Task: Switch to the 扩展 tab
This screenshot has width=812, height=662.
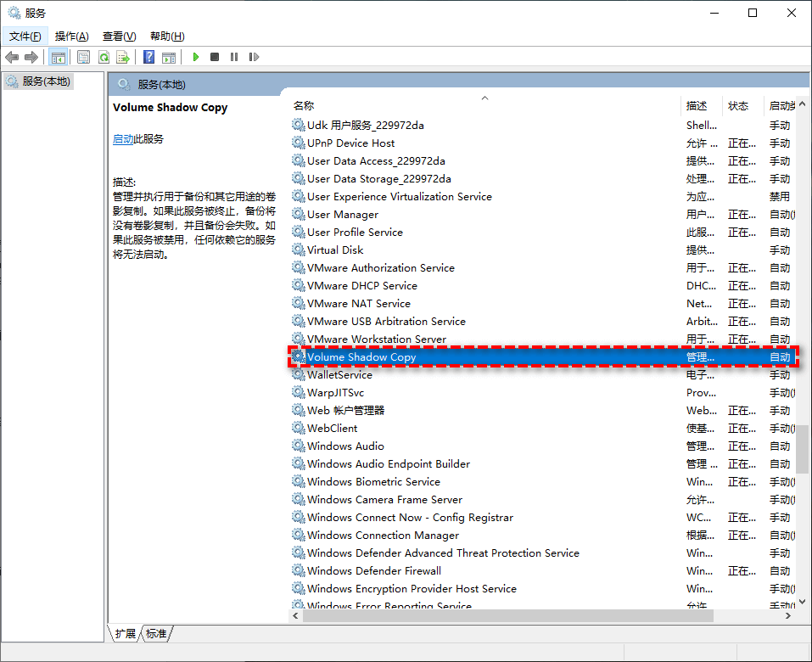Action: click(126, 633)
